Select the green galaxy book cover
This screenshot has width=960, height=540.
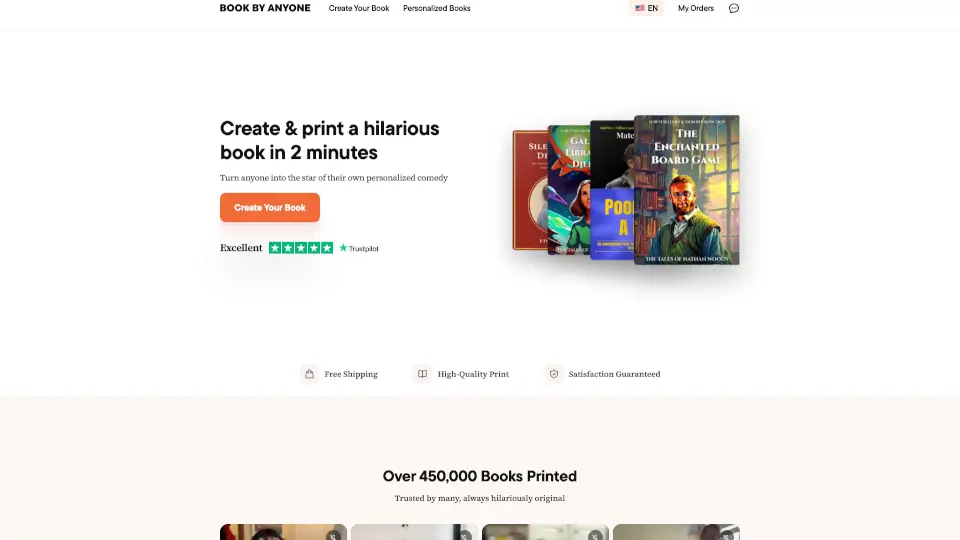pos(568,190)
